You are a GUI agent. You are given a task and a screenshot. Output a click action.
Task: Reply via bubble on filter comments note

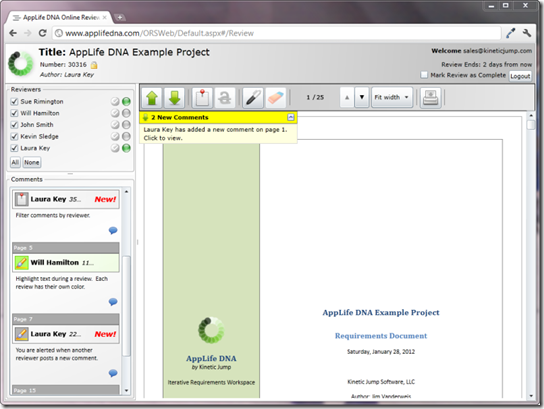(113, 230)
